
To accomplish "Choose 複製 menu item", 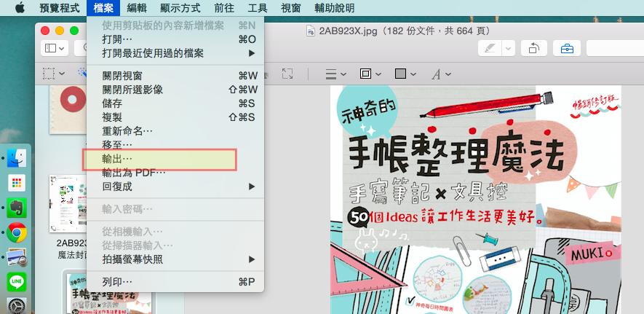I will click(x=175, y=117).
